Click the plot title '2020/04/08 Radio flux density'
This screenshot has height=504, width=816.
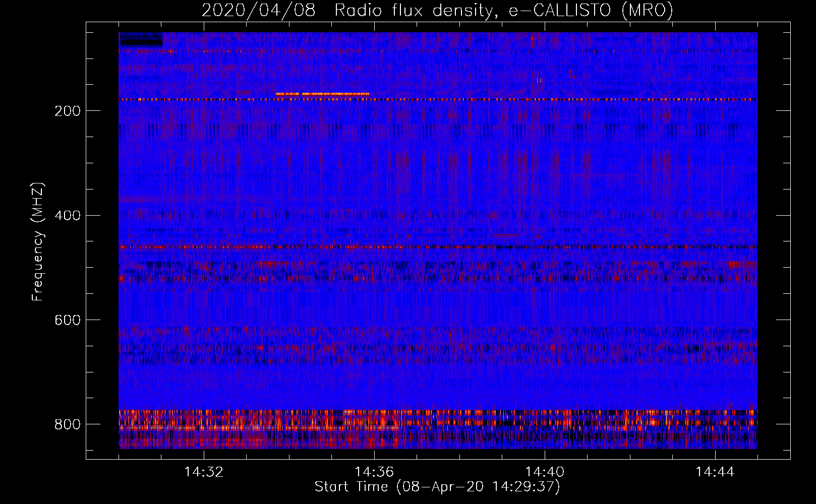tap(437, 10)
